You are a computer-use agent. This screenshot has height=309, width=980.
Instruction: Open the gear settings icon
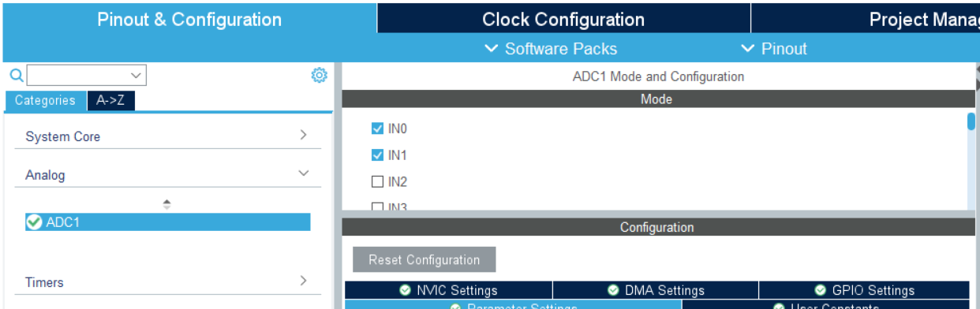click(x=319, y=75)
